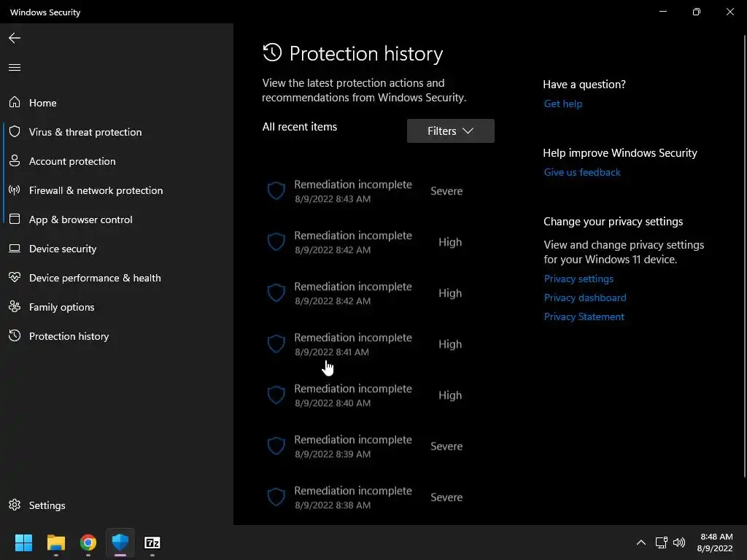
Task: Click the Get help link
Action: click(x=563, y=104)
